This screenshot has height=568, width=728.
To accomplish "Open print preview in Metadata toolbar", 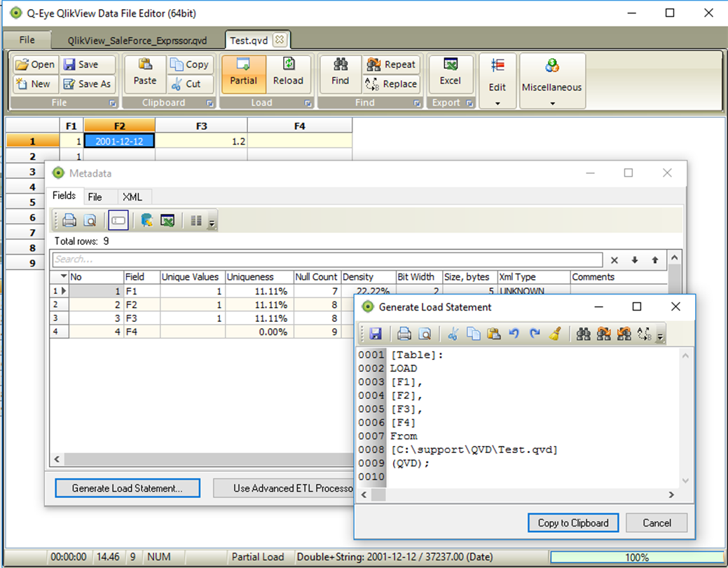I will pos(90,220).
